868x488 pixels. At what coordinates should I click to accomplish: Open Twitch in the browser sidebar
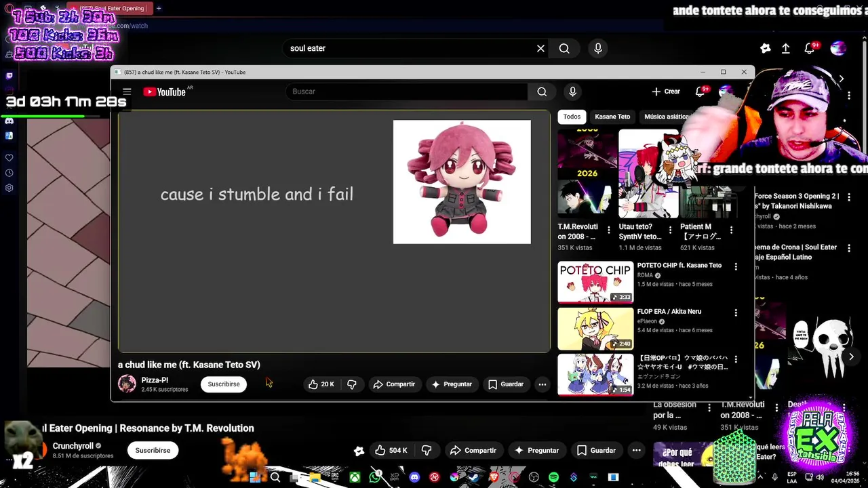(9, 76)
